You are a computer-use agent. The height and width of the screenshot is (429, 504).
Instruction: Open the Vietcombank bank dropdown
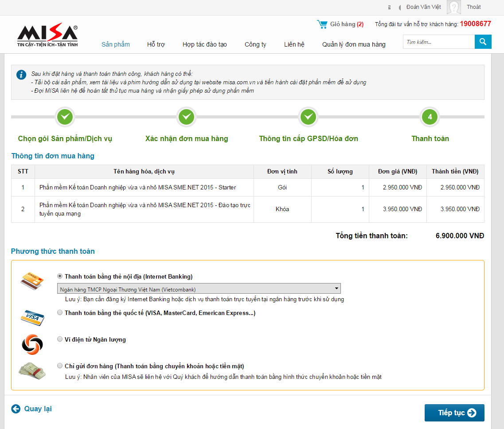pos(199,289)
